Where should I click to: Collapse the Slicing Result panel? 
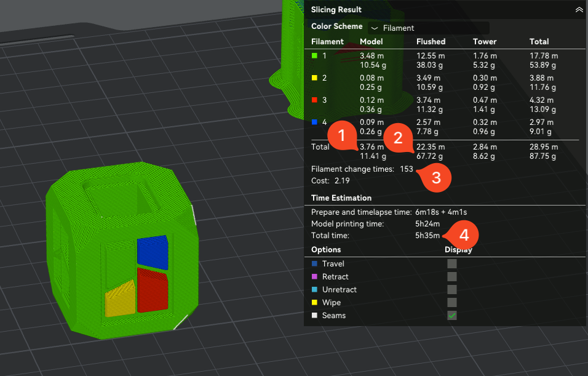[579, 10]
